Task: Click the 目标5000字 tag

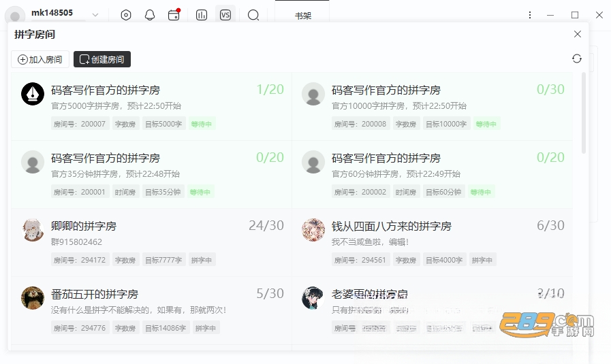Action: click(163, 125)
